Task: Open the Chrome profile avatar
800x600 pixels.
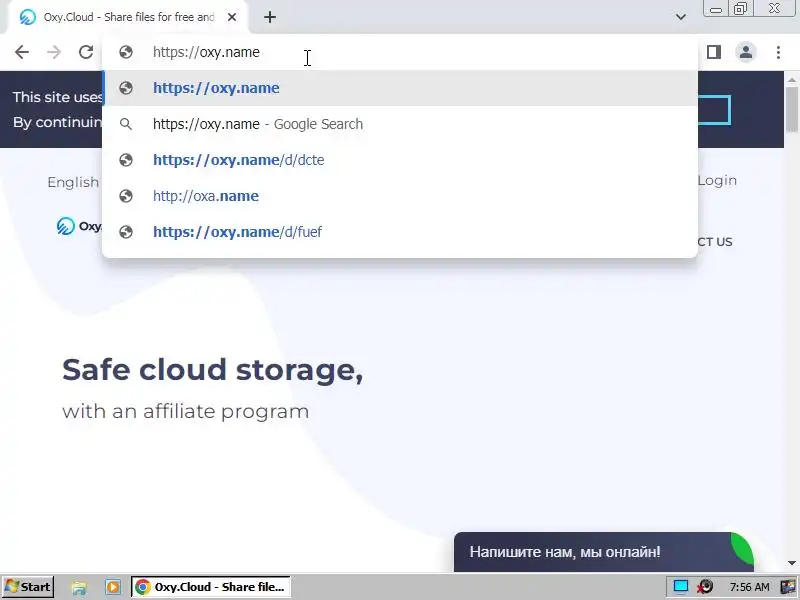Action: [x=746, y=52]
